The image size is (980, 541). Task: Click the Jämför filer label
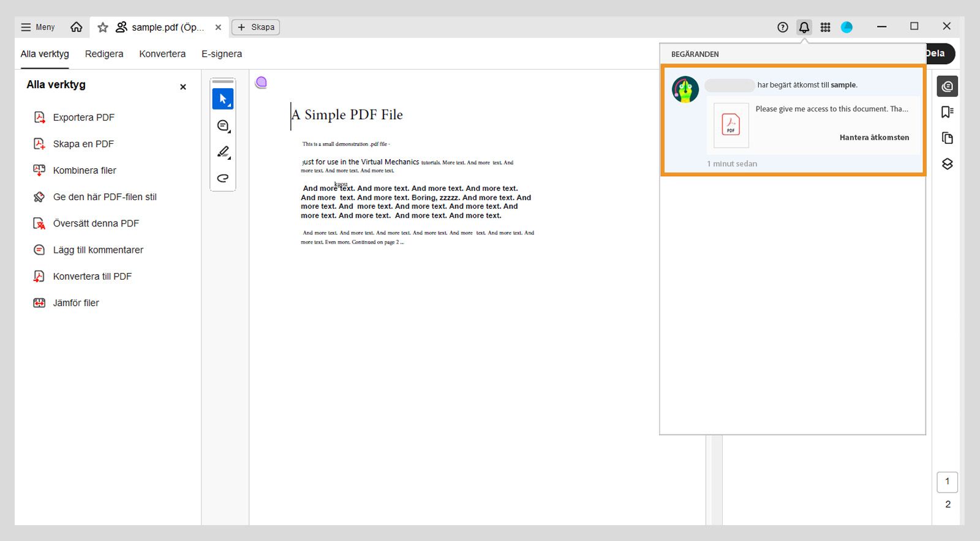tap(76, 303)
